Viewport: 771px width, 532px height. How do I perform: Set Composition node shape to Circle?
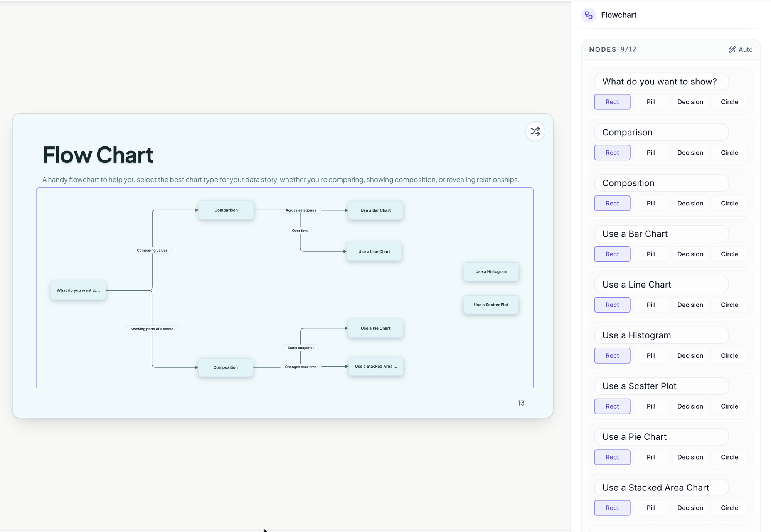click(x=729, y=203)
